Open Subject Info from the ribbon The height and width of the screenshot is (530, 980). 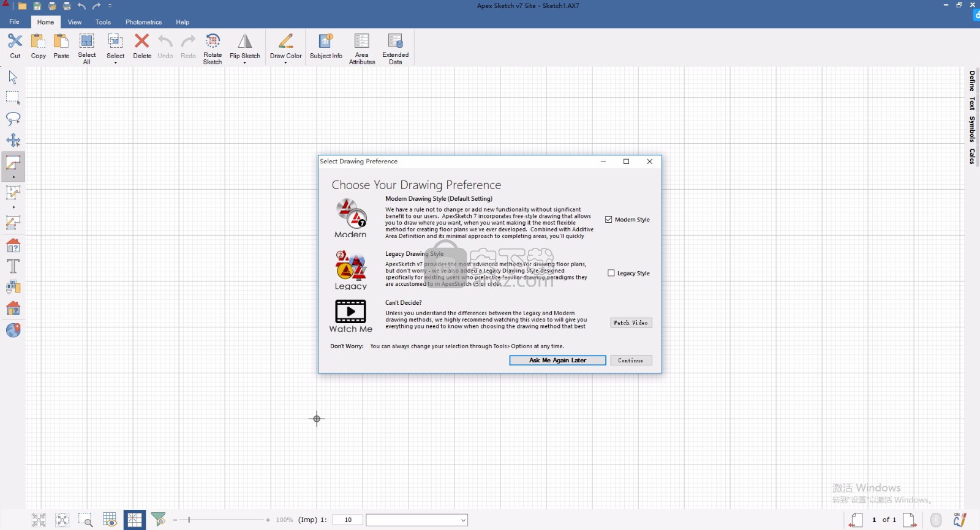coord(326,47)
